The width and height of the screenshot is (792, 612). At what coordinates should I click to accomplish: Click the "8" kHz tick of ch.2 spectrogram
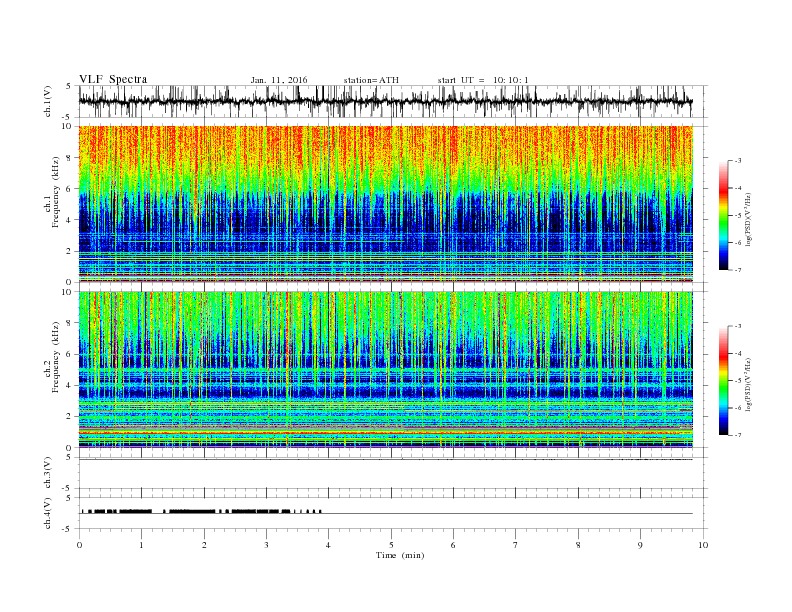click(x=69, y=323)
